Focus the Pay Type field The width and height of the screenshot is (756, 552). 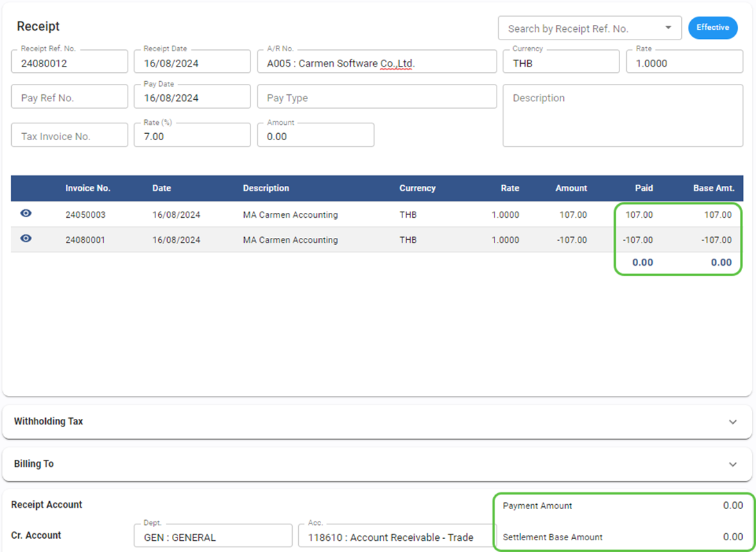pos(376,98)
